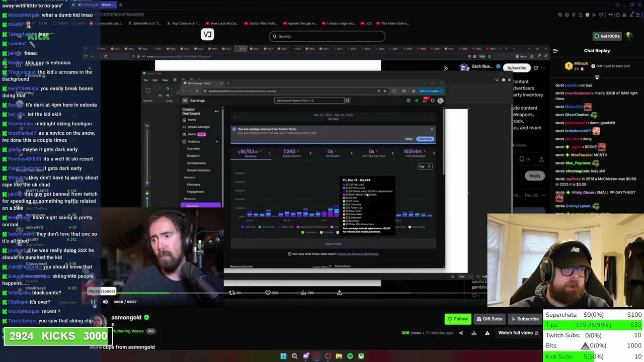Open Watch full video link

click(518, 333)
